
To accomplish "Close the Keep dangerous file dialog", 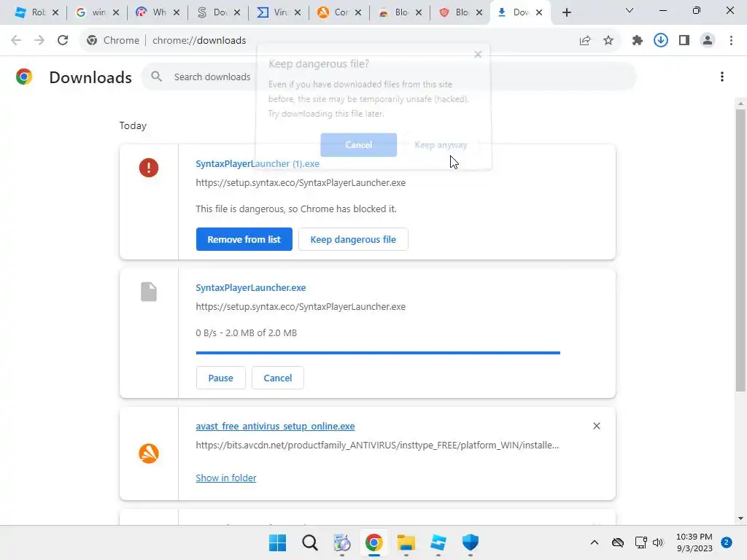I will click(x=478, y=55).
